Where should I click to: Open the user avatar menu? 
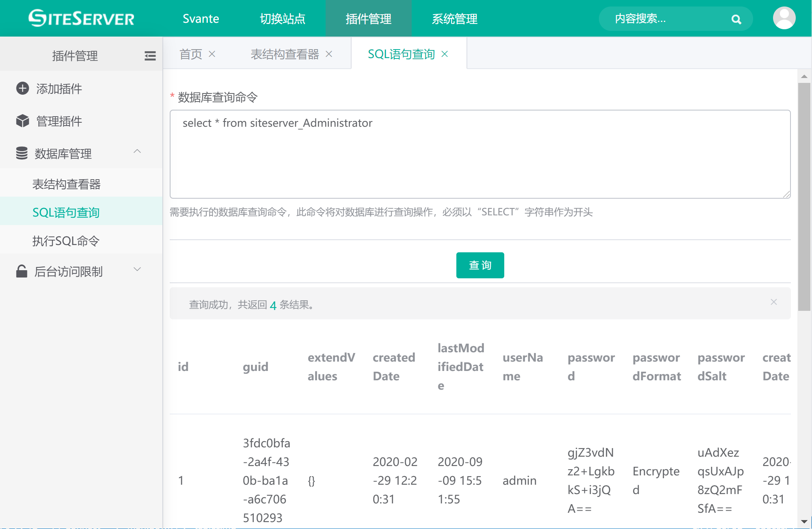click(x=784, y=18)
